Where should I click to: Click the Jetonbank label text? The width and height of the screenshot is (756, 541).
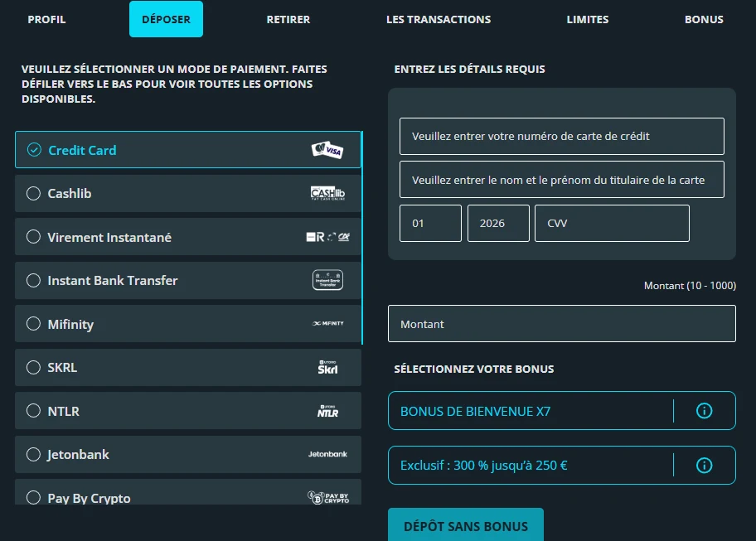(78, 455)
